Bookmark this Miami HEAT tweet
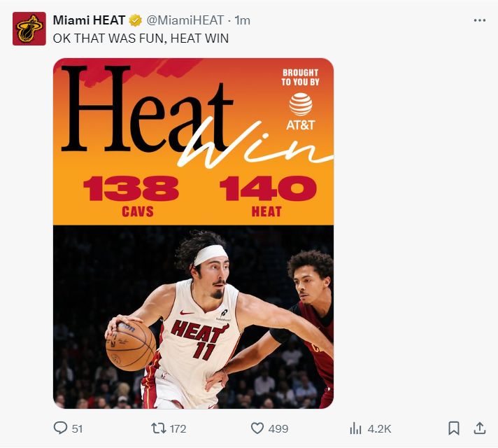This screenshot has width=498, height=448. coord(453,428)
